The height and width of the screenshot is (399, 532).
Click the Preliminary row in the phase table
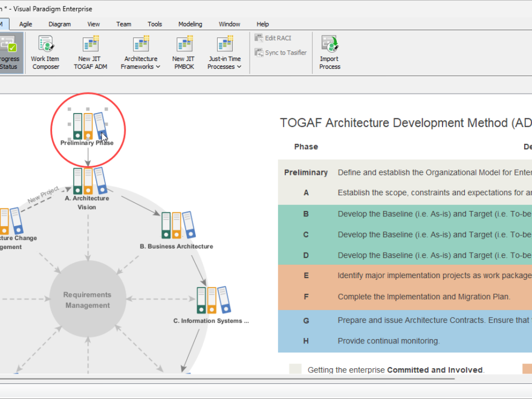tap(306, 172)
